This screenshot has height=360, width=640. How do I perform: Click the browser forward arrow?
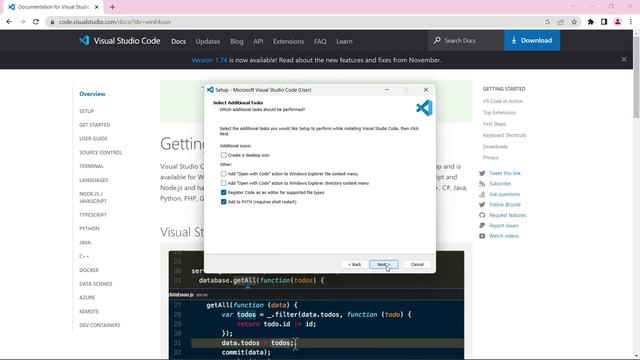pyautogui.click(x=22, y=22)
